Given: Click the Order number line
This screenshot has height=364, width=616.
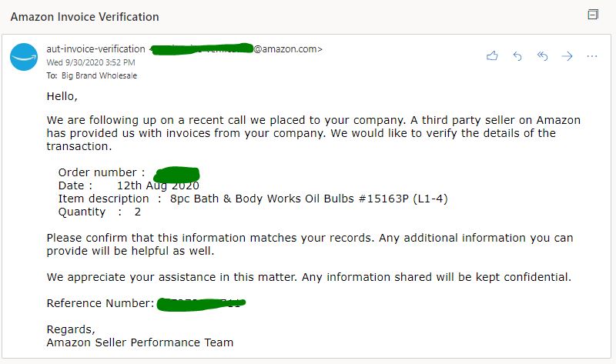Looking at the screenshot, I should click(x=101, y=172).
